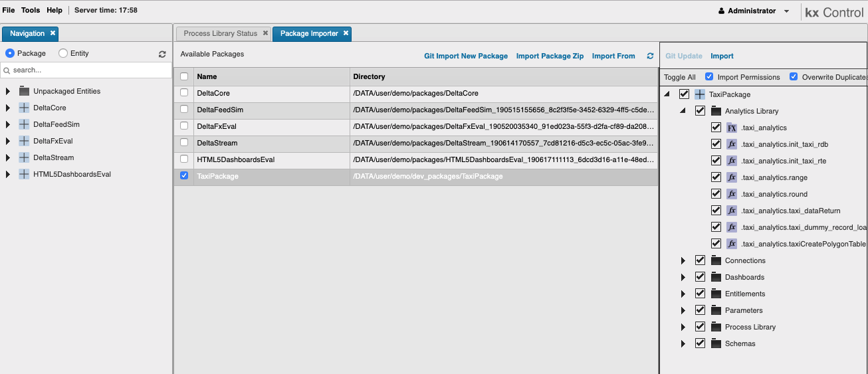This screenshot has width=868, height=374.
Task: Check the HTML5DashboardsEval row checkbox
Action: point(184,159)
